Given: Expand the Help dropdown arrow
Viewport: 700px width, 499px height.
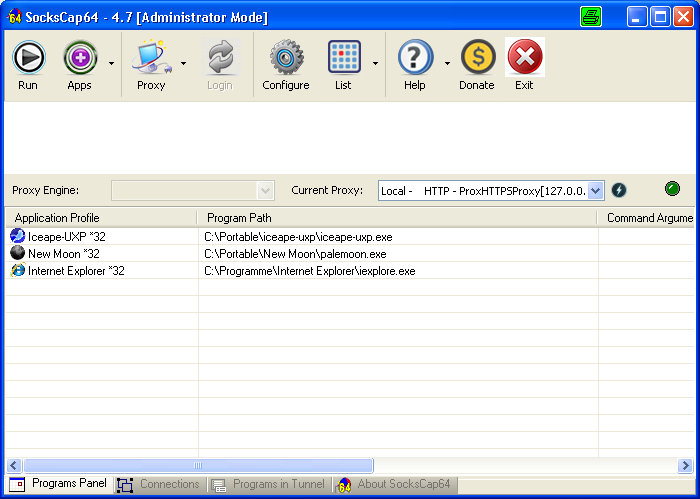Looking at the screenshot, I should click(447, 63).
